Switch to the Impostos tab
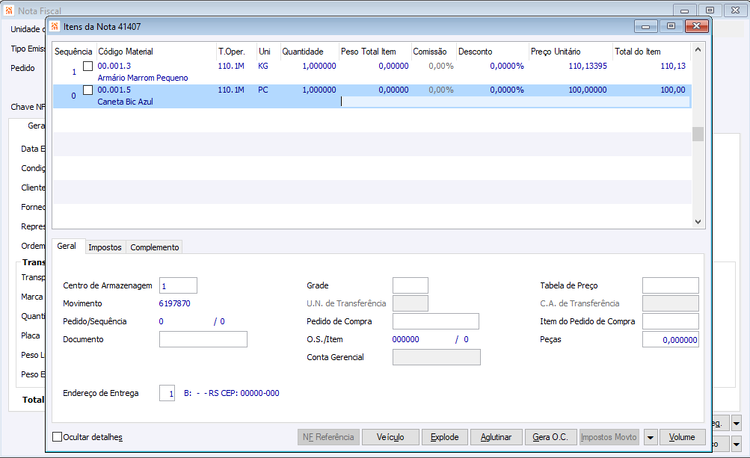 point(105,247)
